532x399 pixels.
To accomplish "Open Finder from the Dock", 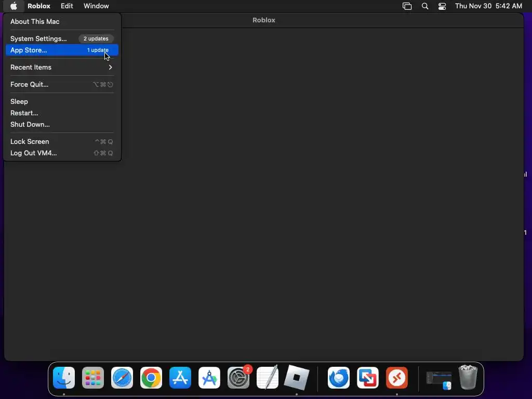I will [64, 378].
